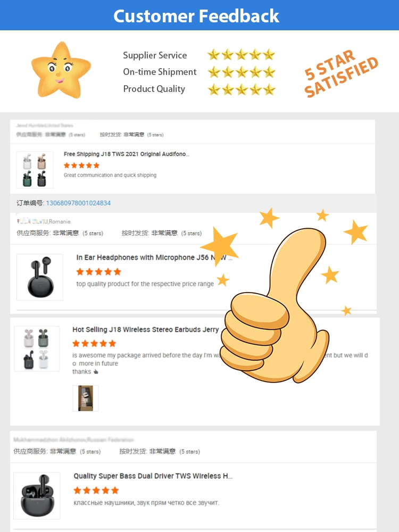Viewport: 399px width, 532px height.
Task: Select Hot Selling J18 earbuds product thumbnail
Action: (37, 348)
